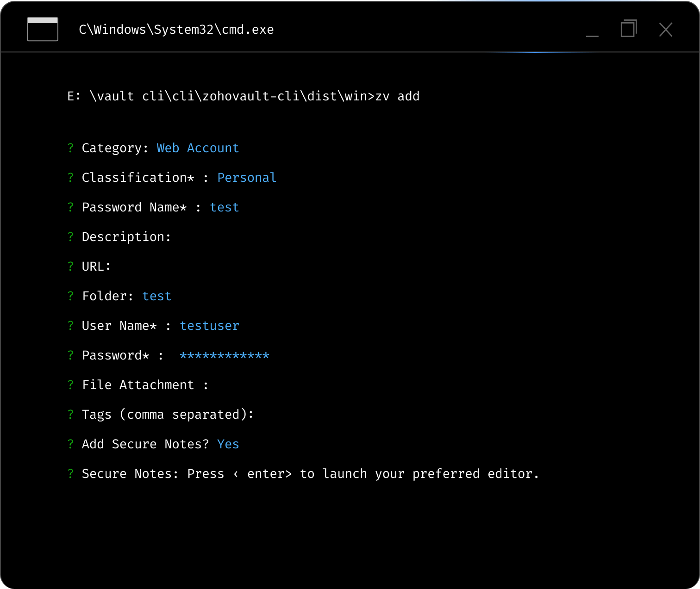Click the 'URL:' prompt line
The height and width of the screenshot is (589, 700).
click(x=89, y=267)
